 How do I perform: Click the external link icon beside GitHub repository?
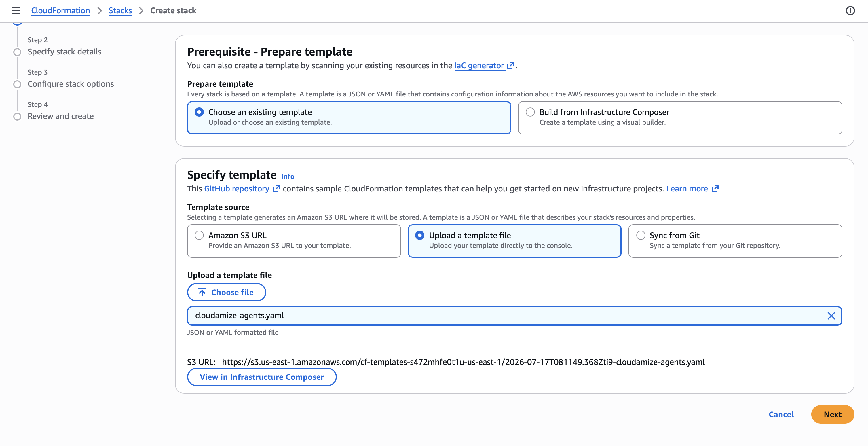(x=276, y=189)
